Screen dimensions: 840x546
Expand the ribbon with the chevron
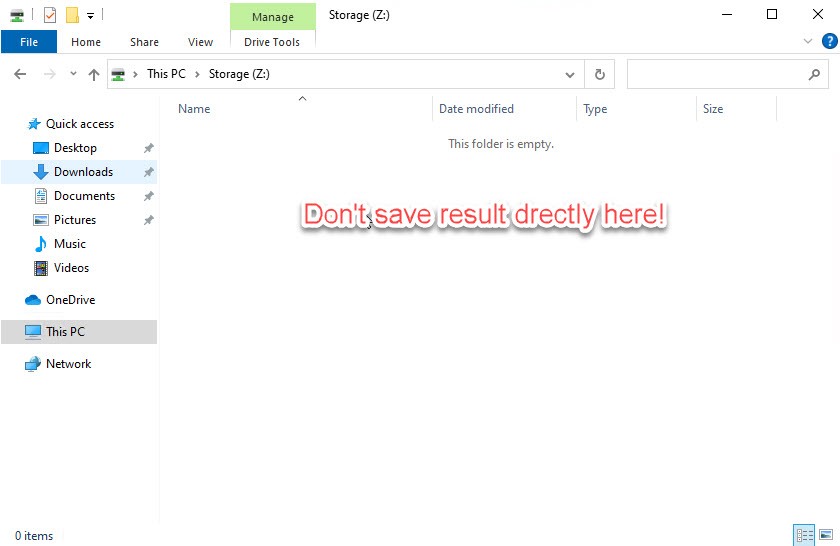[808, 41]
